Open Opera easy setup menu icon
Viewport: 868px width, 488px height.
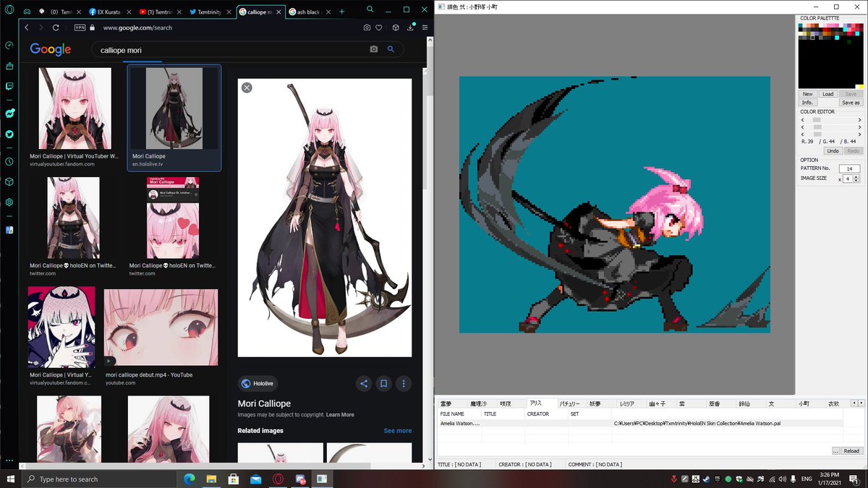coord(425,27)
